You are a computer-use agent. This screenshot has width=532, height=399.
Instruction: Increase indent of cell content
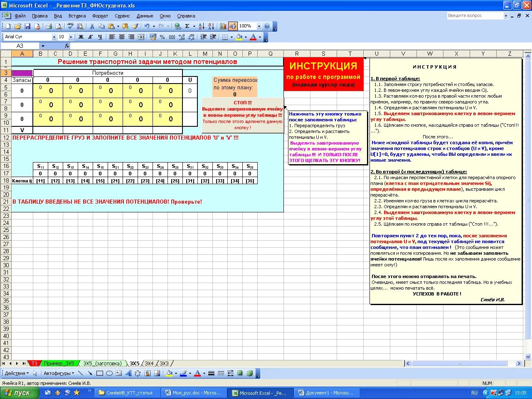click(213, 37)
